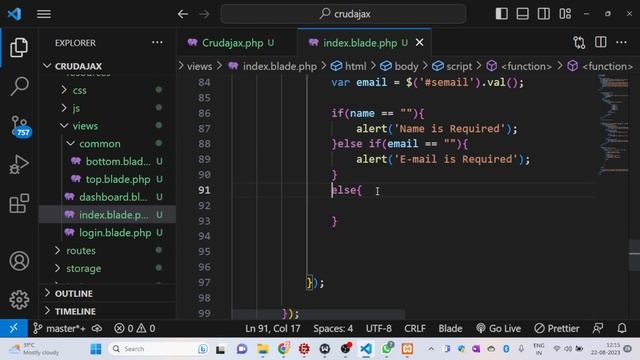Click Ln 91, Col 17 status entry
Screen dimensions: 640x360
pos(273,329)
